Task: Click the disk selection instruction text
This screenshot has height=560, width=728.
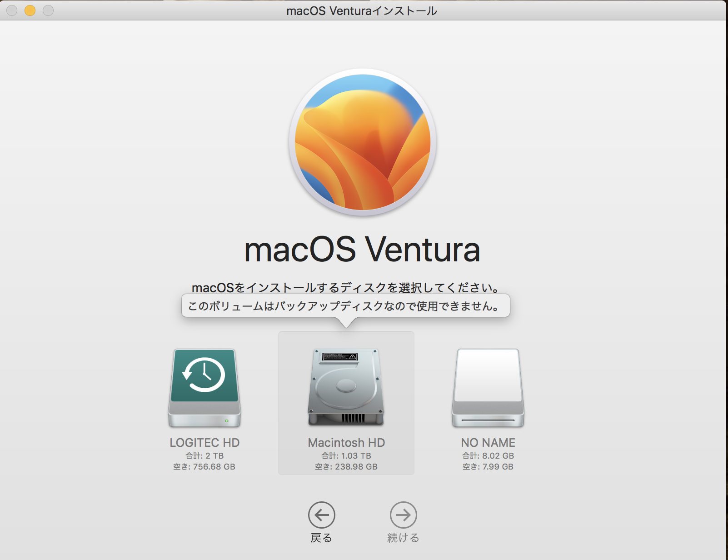Action: click(346, 288)
